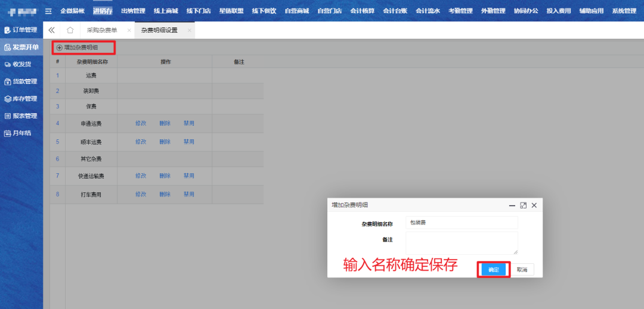The width and height of the screenshot is (644, 309).
Task: Focus the 备注 textarea in dialog
Action: point(461,243)
